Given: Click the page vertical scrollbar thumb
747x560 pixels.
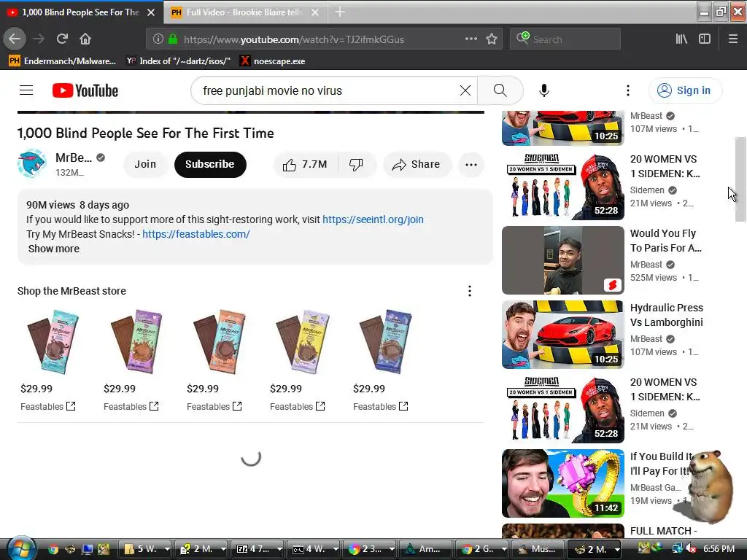Looking at the screenshot, I should tap(740, 179).
